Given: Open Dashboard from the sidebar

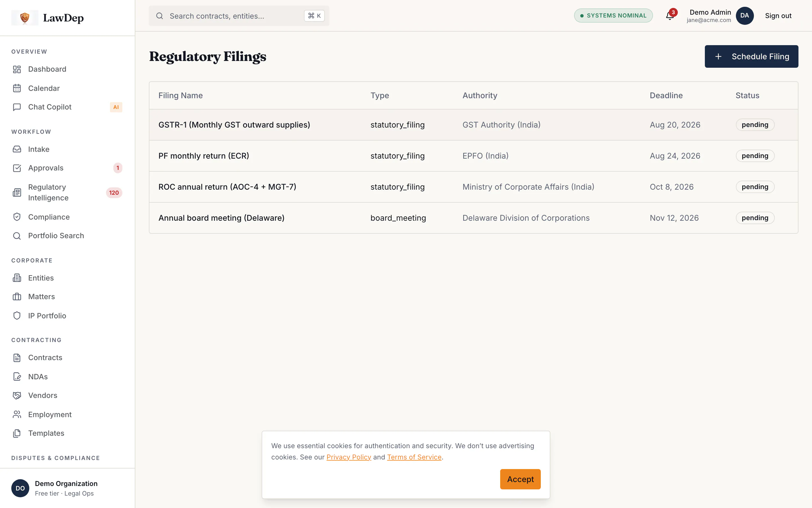Looking at the screenshot, I should 67,69.
